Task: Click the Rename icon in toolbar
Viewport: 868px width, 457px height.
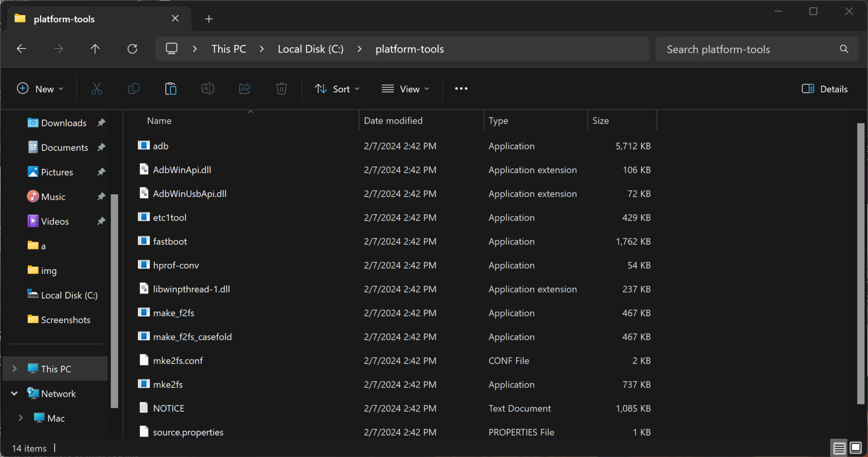Action: [208, 89]
